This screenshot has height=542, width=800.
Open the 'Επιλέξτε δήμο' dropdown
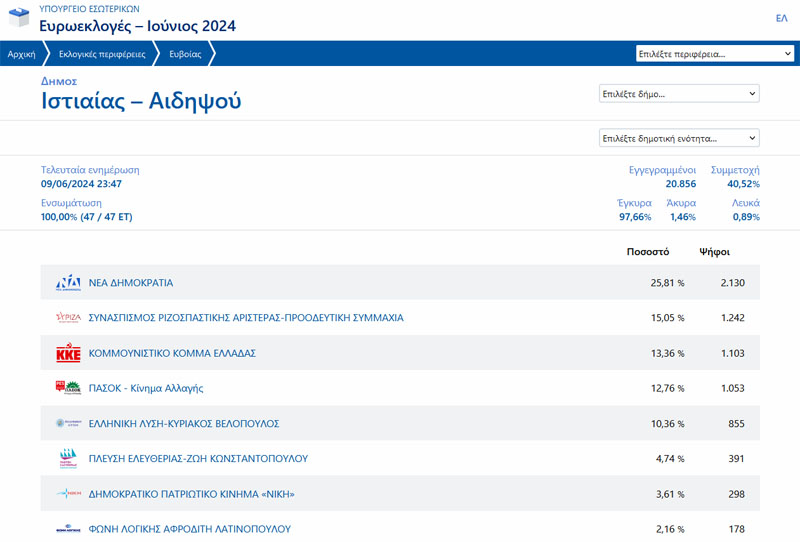pyautogui.click(x=679, y=94)
